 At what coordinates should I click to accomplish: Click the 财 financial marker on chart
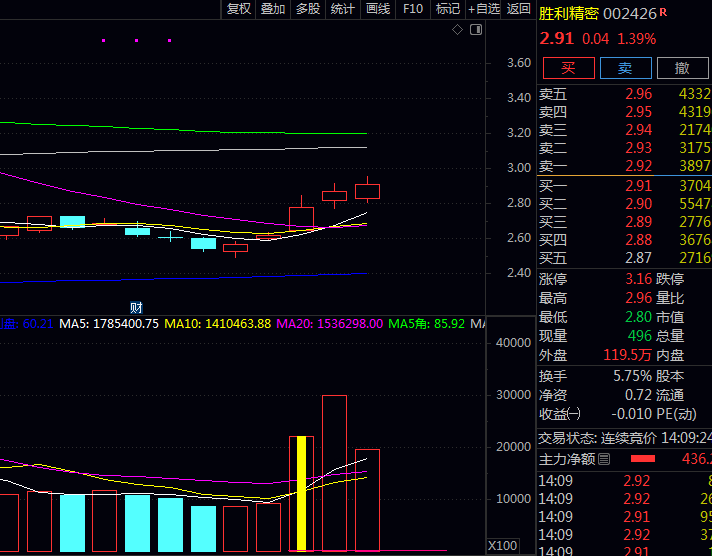click(136, 305)
